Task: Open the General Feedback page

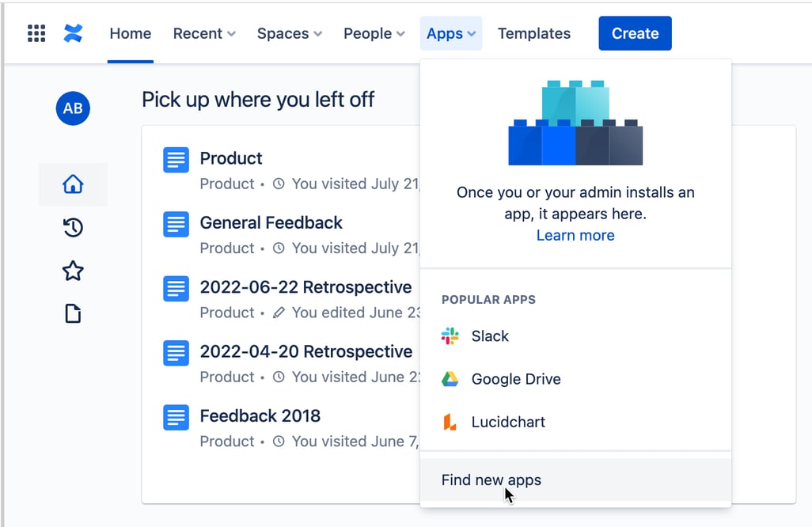Action: click(x=271, y=223)
